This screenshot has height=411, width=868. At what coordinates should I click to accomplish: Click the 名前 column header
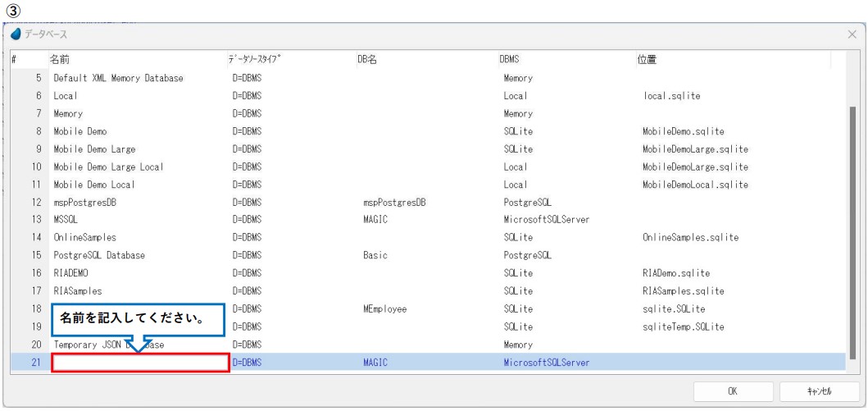tap(60, 60)
